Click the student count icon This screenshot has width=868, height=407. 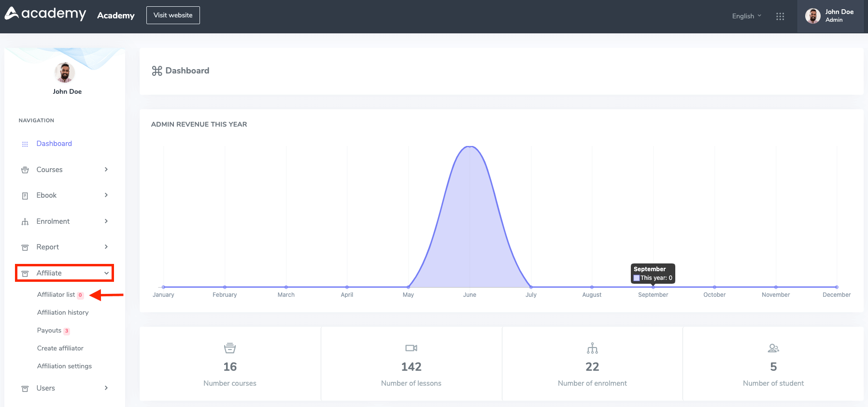pyautogui.click(x=773, y=348)
